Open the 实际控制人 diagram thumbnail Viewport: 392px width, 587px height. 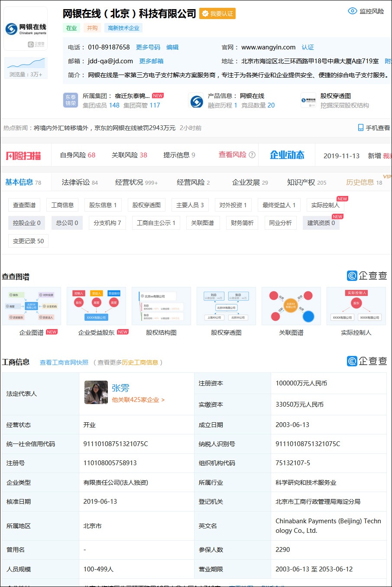click(356, 306)
